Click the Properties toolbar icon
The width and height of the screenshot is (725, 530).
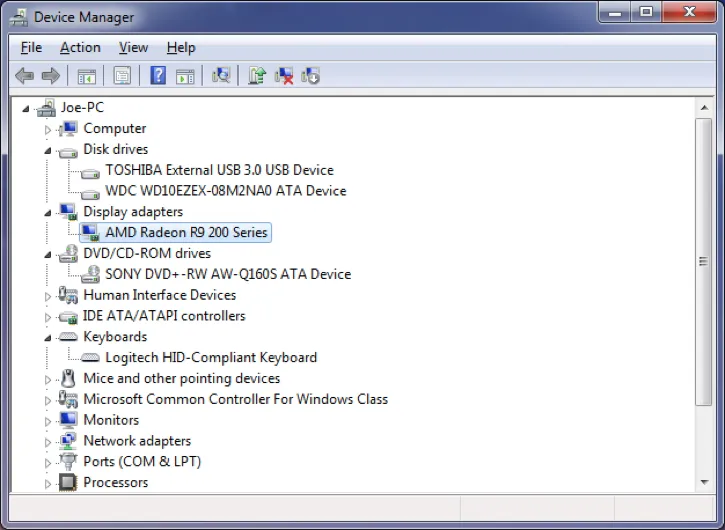tap(122, 76)
